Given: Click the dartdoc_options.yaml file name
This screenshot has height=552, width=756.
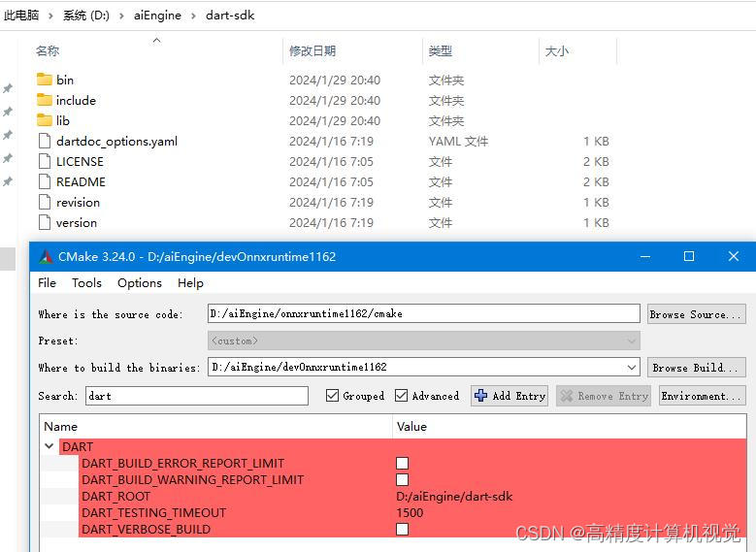Looking at the screenshot, I should tap(116, 142).
